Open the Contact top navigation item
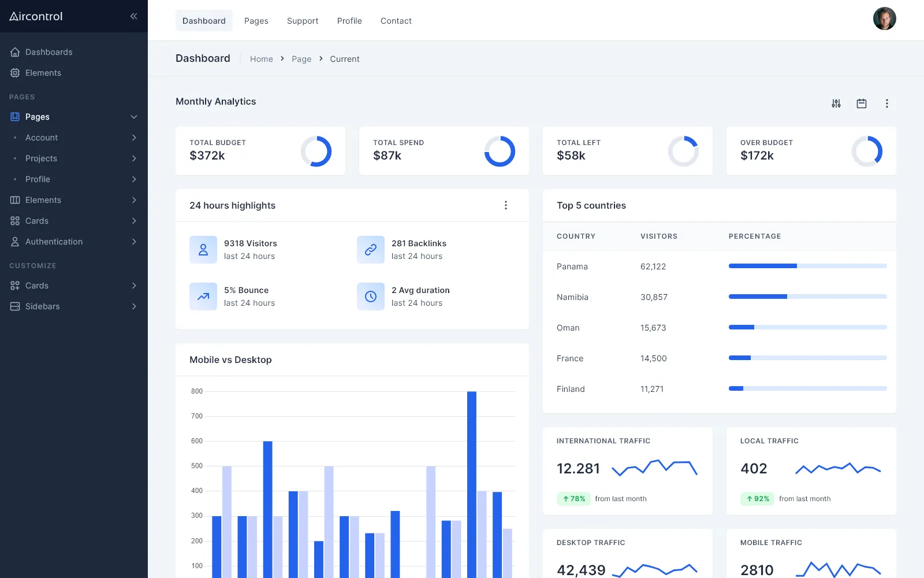Screen dimensions: 924x578 (x=396, y=21)
